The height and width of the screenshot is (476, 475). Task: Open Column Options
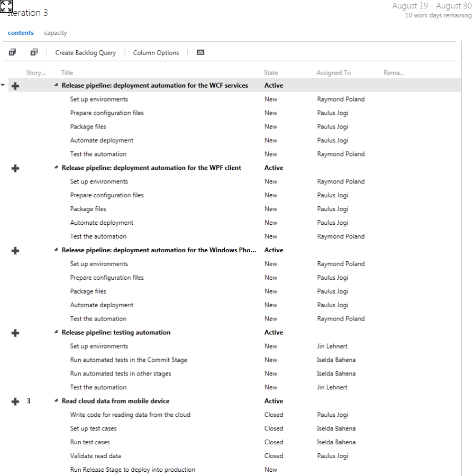[x=156, y=53]
